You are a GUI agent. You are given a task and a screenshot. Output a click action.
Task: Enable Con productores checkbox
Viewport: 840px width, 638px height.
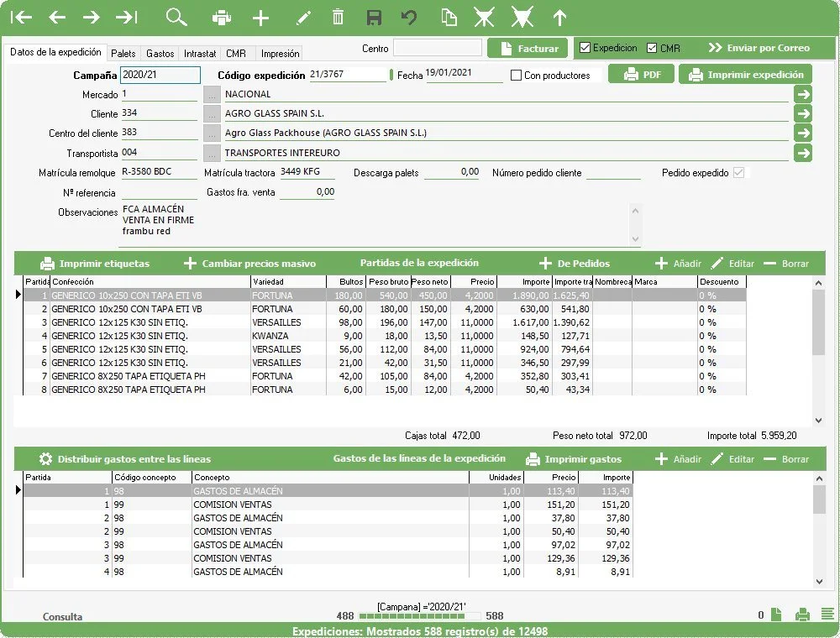click(516, 76)
